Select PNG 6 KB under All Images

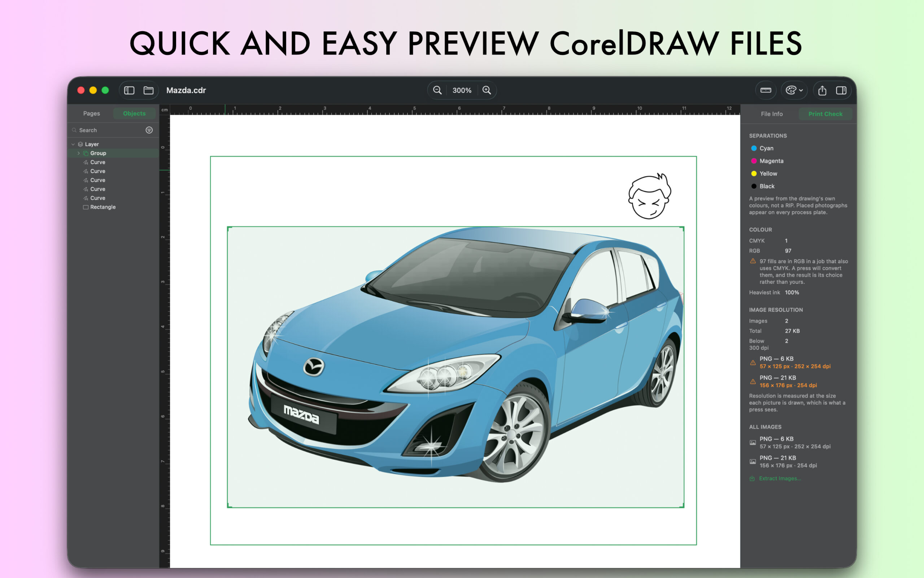pyautogui.click(x=795, y=443)
